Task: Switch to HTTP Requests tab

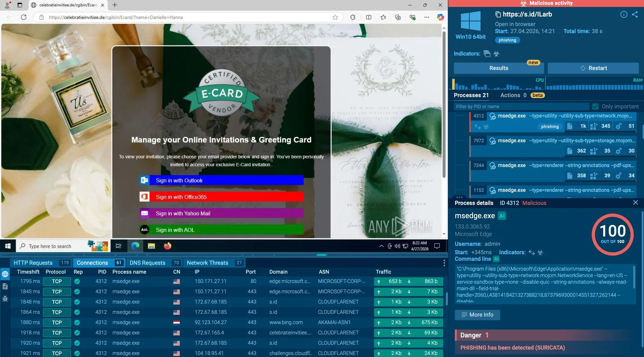Action: [41, 263]
